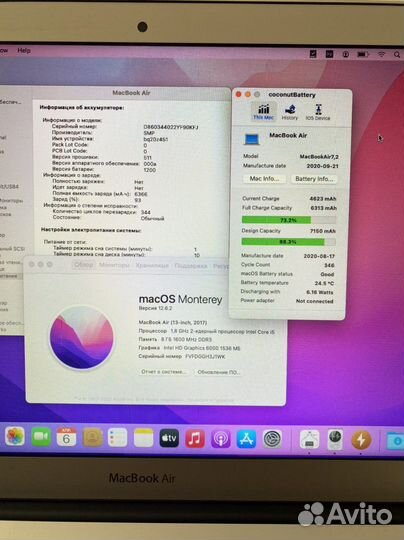The image size is (404, 540).
Task: Click MacBook Air (13-inch, 2017) model text
Action: pyautogui.click(x=173, y=322)
